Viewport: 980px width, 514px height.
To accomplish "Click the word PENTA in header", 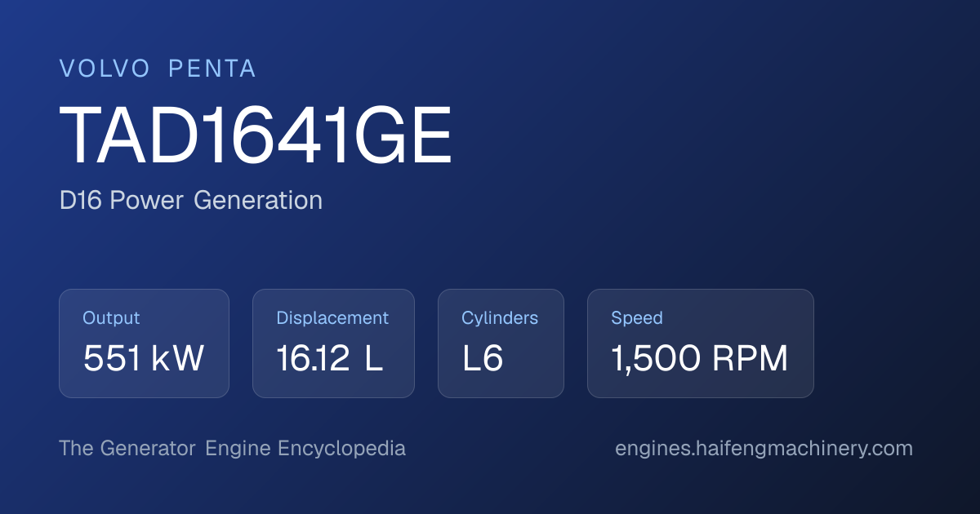I will (x=212, y=69).
